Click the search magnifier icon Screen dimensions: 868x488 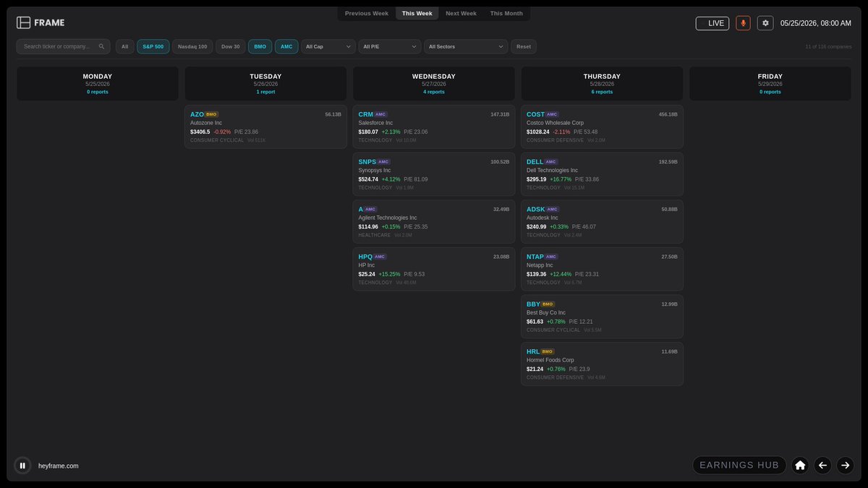click(x=101, y=46)
